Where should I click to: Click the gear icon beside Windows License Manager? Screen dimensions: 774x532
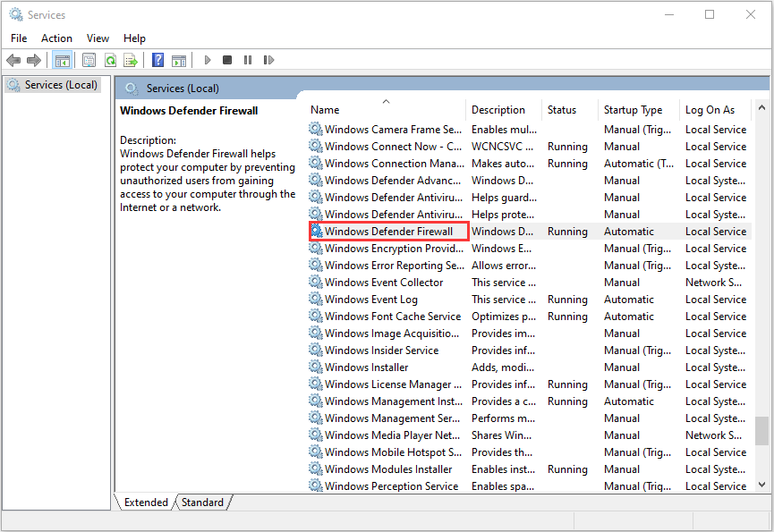316,384
